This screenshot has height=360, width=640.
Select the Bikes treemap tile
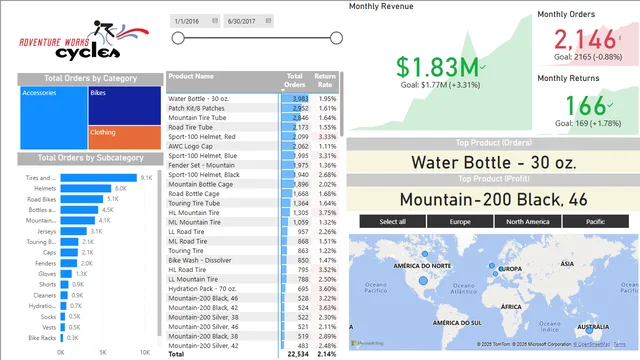[124, 105]
